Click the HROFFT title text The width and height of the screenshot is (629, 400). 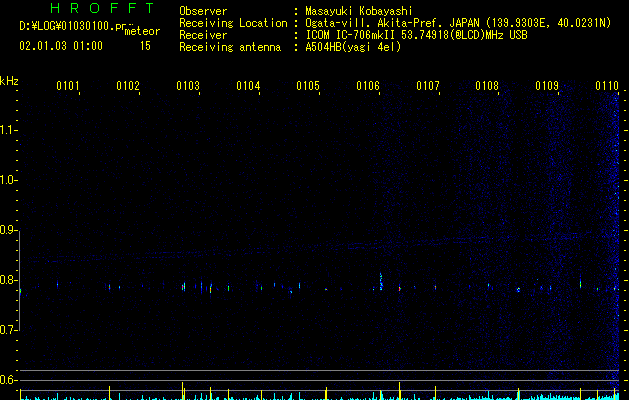coord(102,8)
